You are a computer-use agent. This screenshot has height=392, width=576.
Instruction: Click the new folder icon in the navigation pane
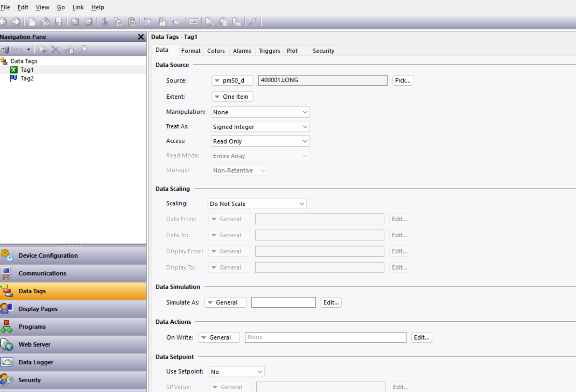tap(42, 50)
